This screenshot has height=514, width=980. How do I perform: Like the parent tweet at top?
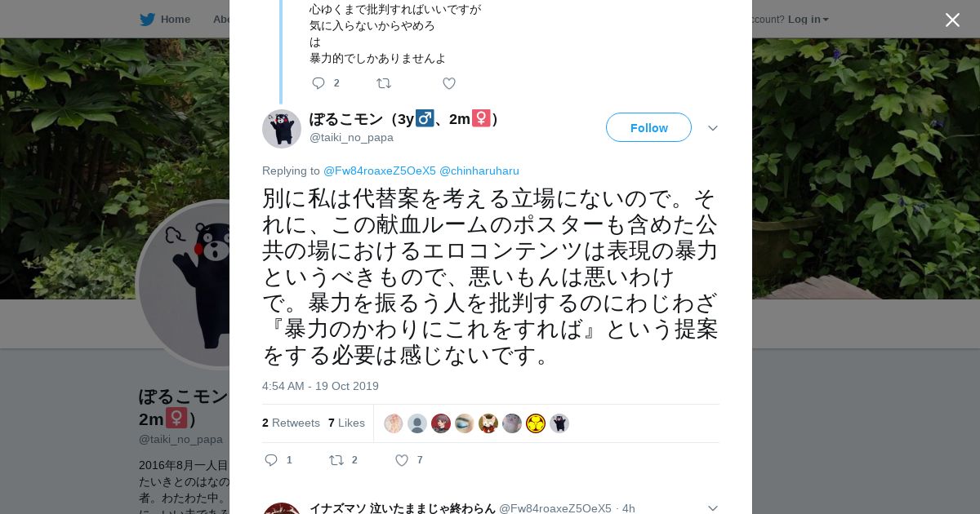pos(449,83)
